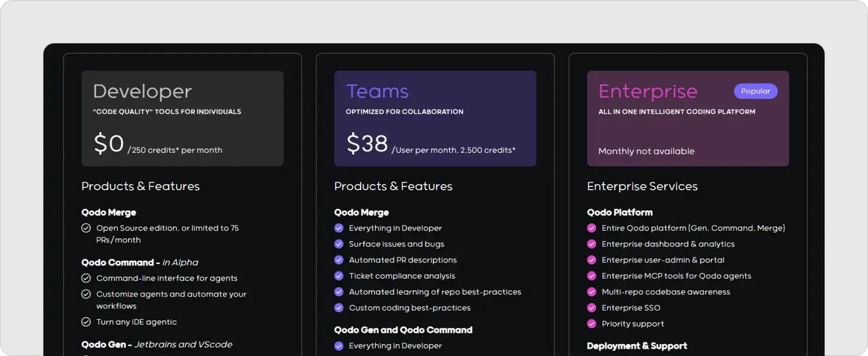Select the Developer plan heading
Viewport: 868px width, 356px height.
click(x=143, y=92)
